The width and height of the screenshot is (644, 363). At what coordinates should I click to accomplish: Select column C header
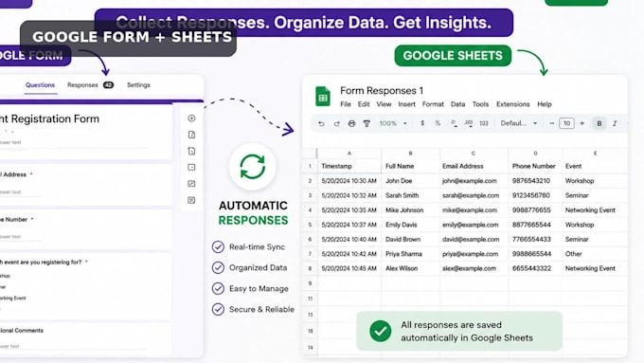coord(474,154)
